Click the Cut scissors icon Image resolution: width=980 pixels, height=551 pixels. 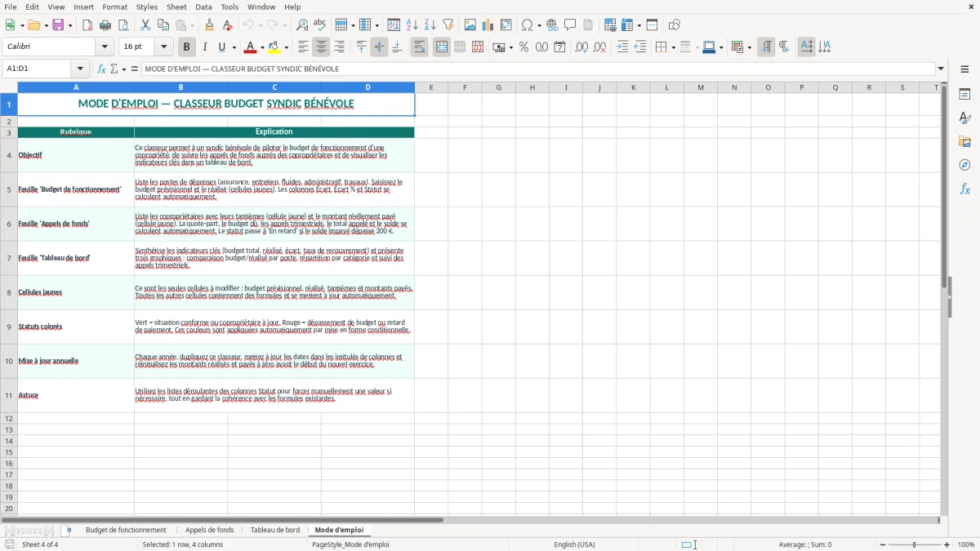[x=145, y=25]
